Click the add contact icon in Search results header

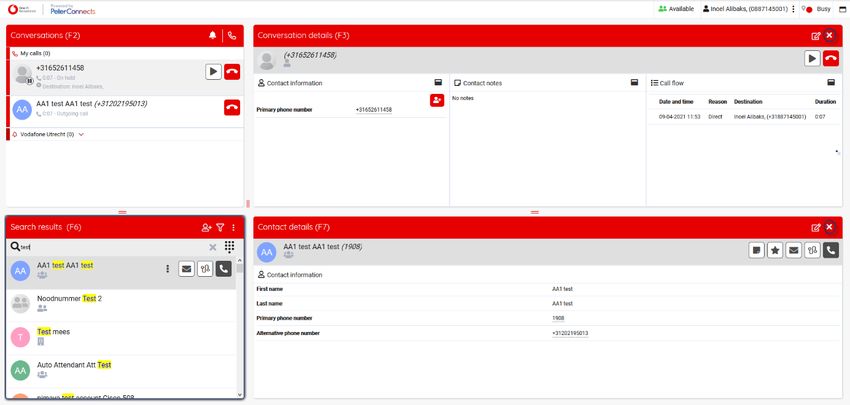(x=207, y=228)
